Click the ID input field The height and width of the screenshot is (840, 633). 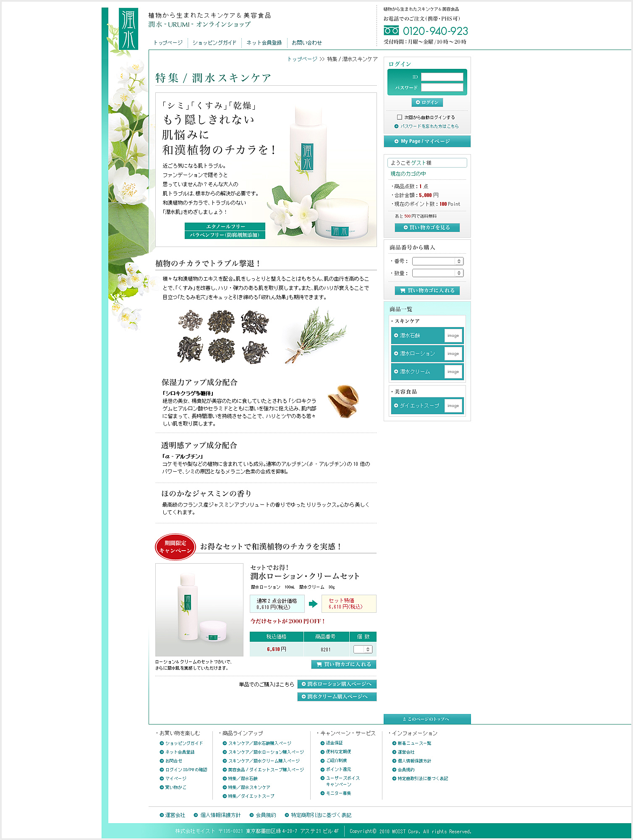(442, 77)
